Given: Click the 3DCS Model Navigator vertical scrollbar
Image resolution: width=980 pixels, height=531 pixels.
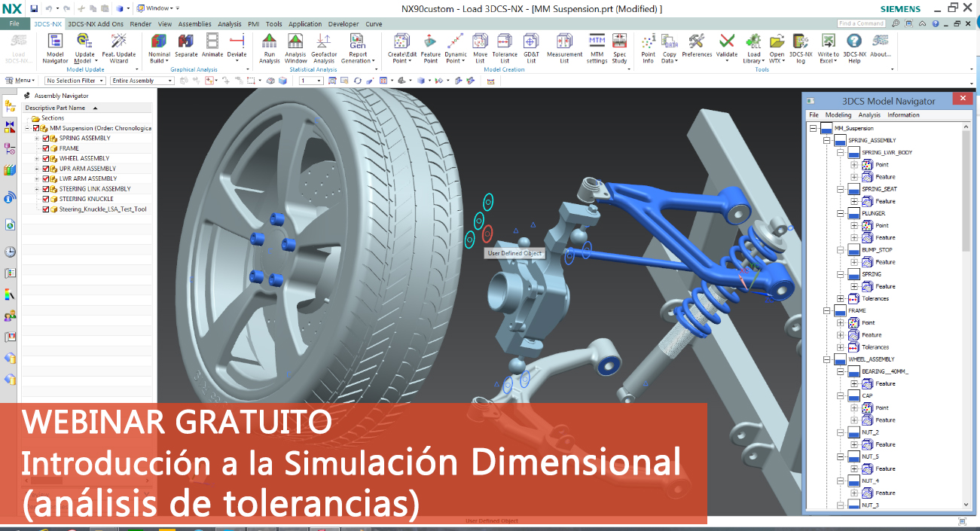Looking at the screenshot, I should [x=966, y=316].
